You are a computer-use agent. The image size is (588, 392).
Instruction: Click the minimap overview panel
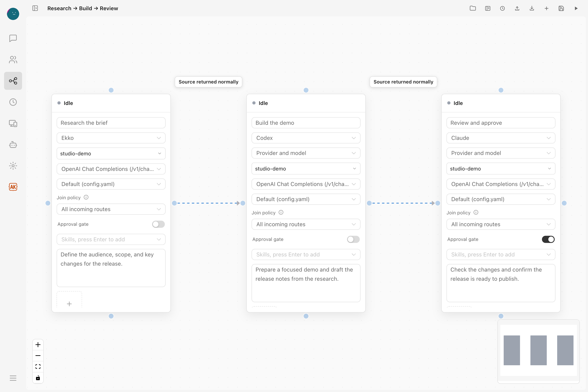[x=539, y=351]
